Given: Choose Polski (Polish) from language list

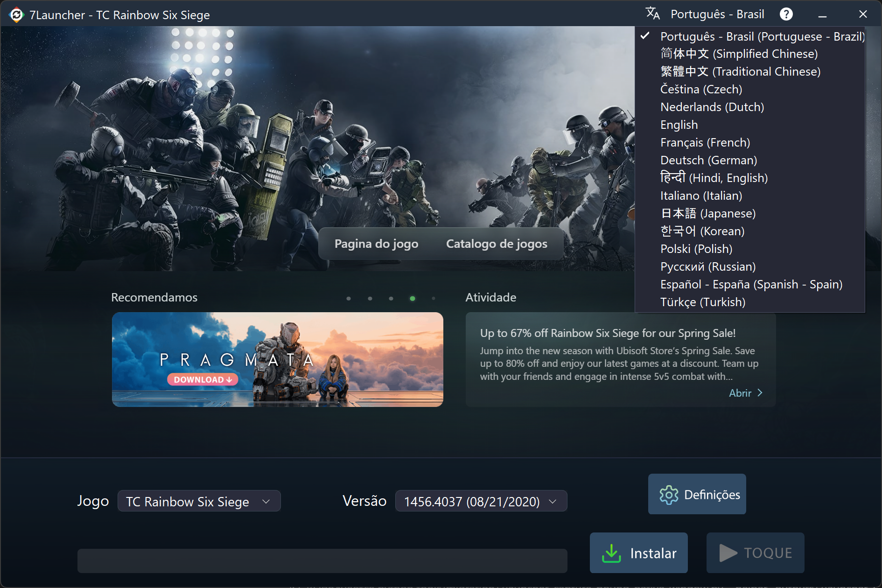Looking at the screenshot, I should pyautogui.click(x=750, y=249).
